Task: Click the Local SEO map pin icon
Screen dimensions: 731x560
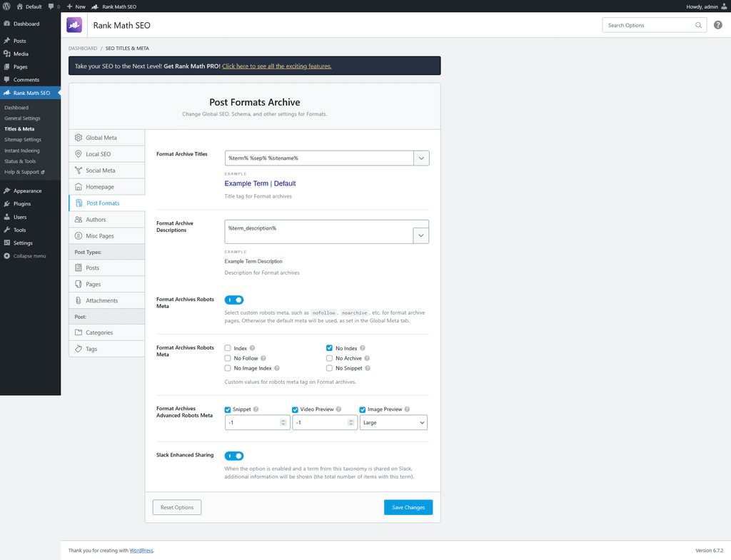Action: point(79,154)
